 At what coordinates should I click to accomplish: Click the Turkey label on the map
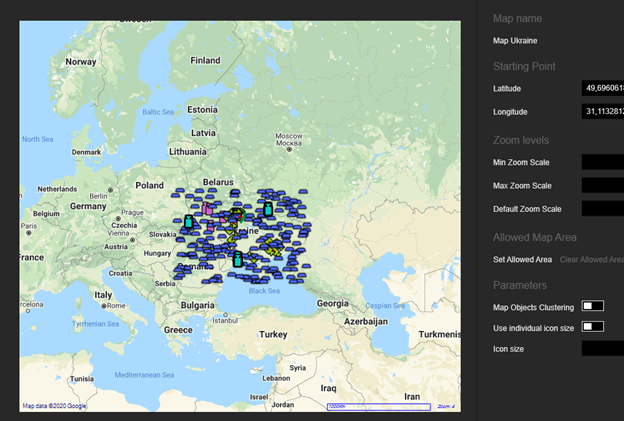tap(273, 334)
